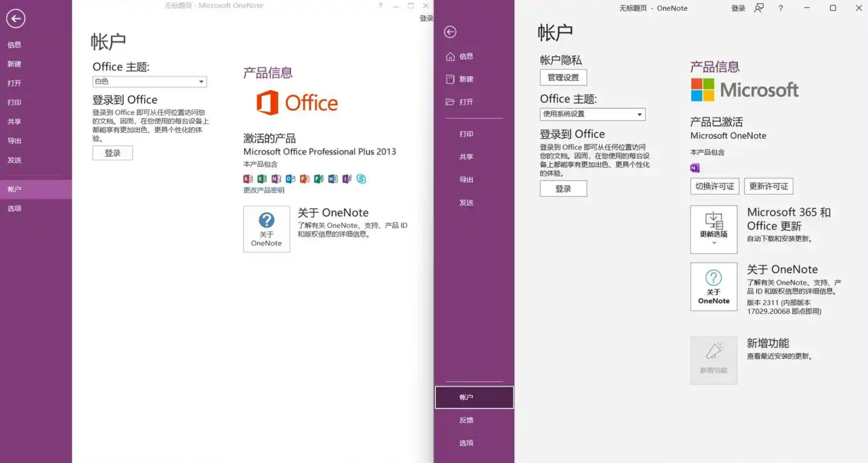Click the Skype/Lync icon in the product list
The height and width of the screenshot is (463, 868).
coord(361,179)
